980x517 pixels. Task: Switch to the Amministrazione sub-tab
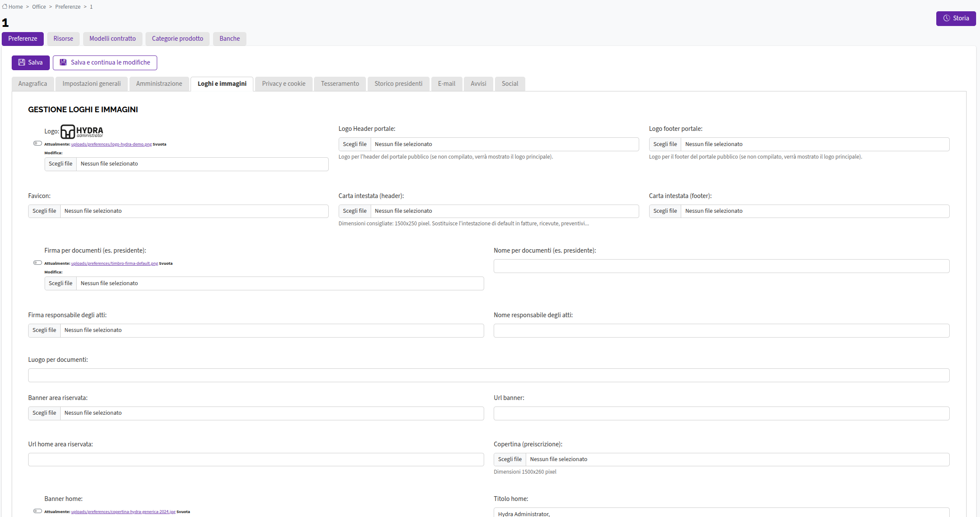(159, 84)
